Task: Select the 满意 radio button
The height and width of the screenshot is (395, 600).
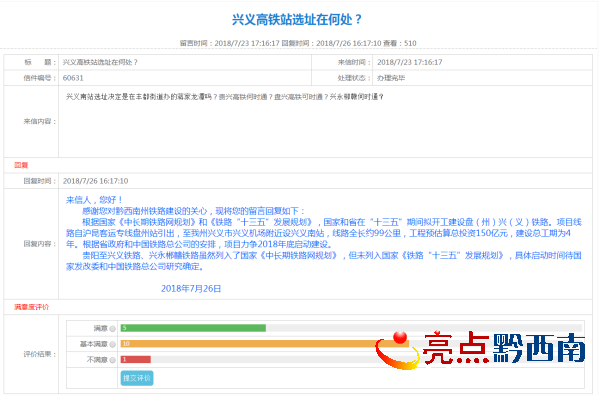Action: point(112,329)
